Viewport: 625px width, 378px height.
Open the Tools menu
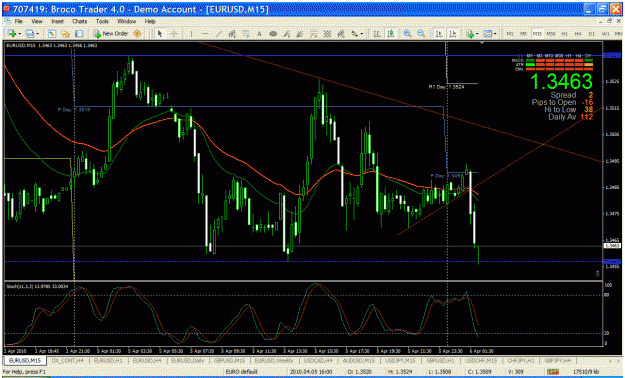[x=102, y=21]
